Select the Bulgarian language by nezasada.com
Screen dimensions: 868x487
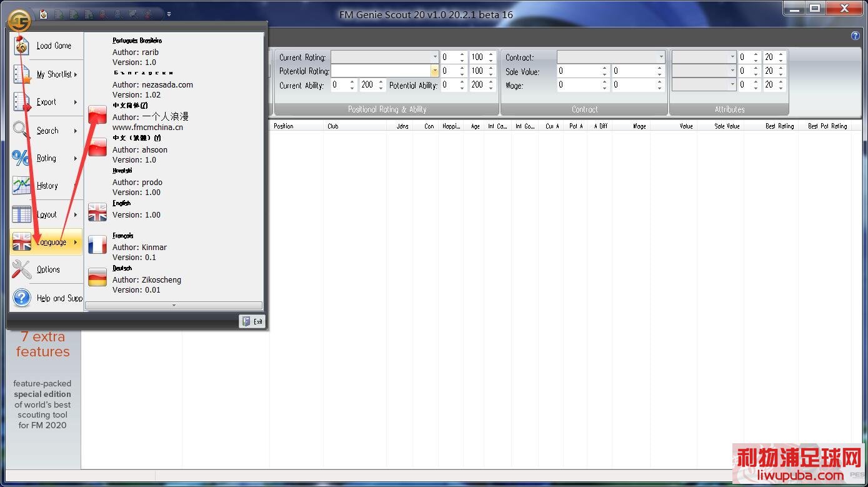[174, 84]
